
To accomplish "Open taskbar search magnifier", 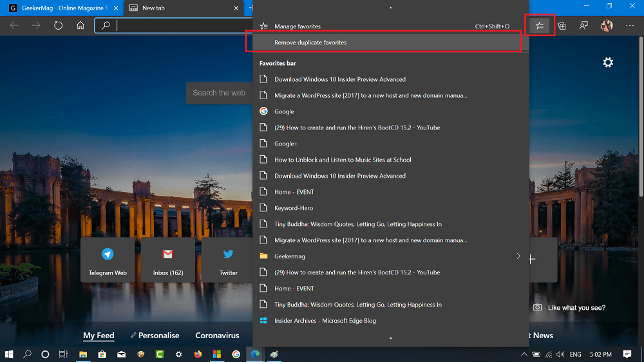I will pos(27,354).
